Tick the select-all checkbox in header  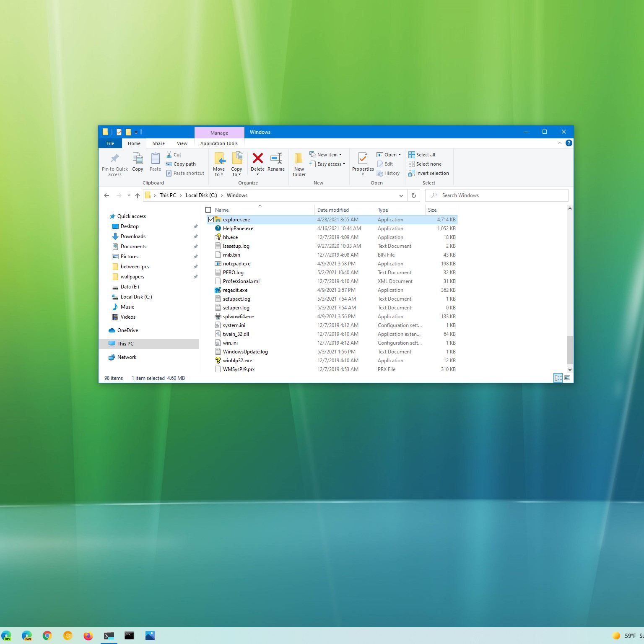pos(208,210)
